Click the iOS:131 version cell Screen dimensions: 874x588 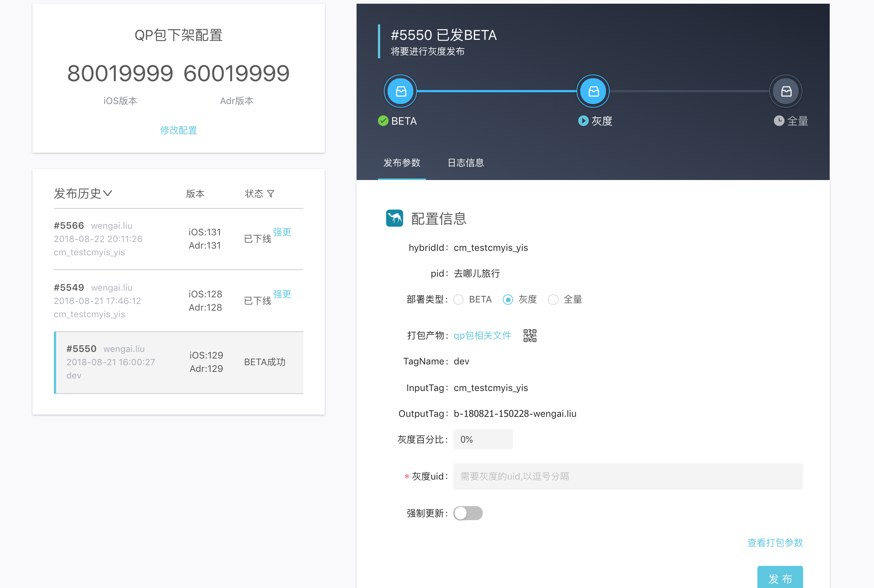[205, 232]
